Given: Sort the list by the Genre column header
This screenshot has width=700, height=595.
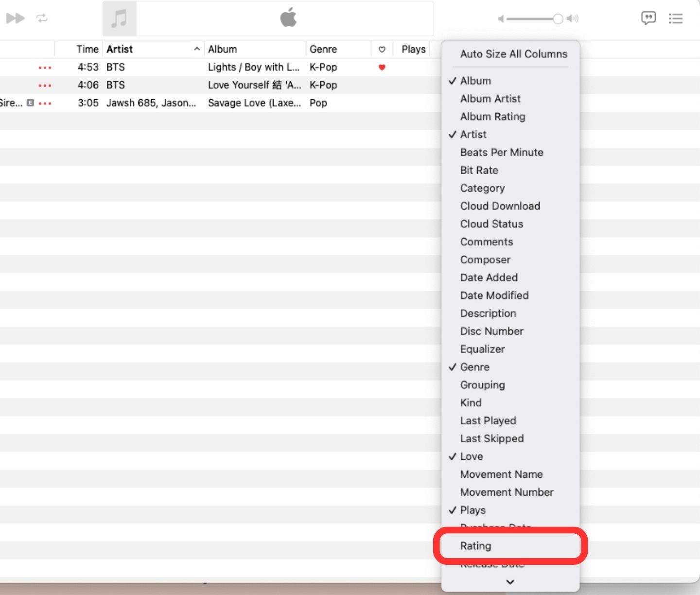Looking at the screenshot, I should point(323,49).
